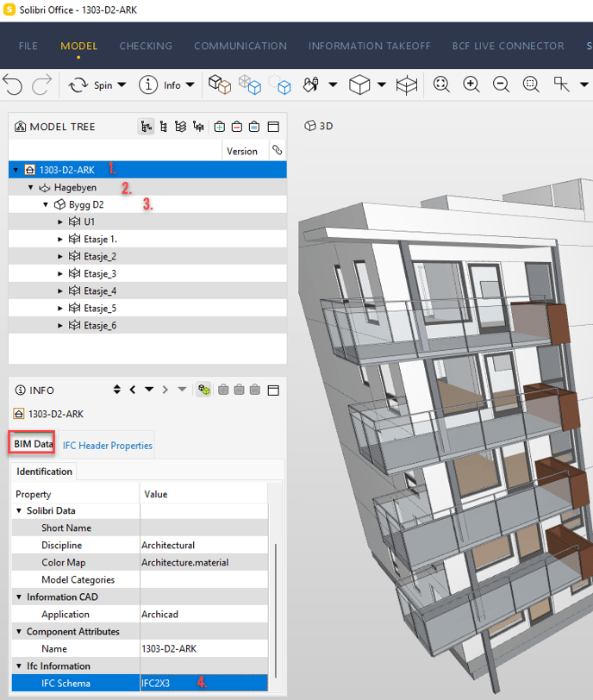Click the dashed outline with blue cube icon
Screen dimensions: 593x700
point(280,84)
